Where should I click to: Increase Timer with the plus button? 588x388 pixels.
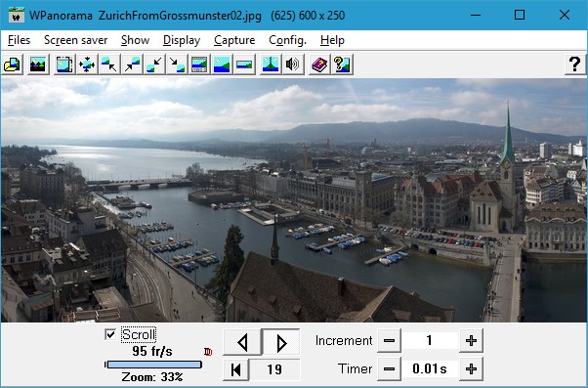(471, 368)
